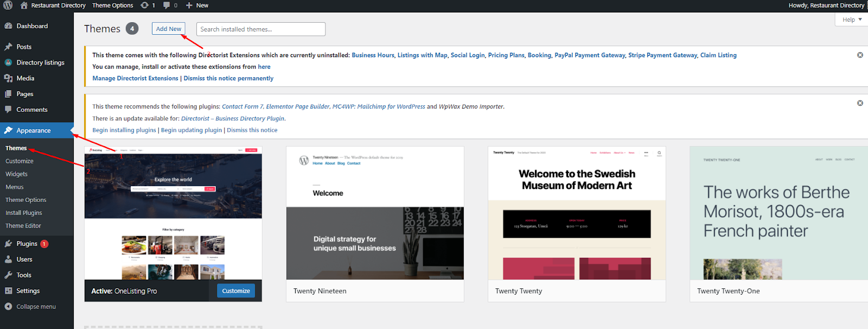Open Listings with Map link
The width and height of the screenshot is (868, 329).
(422, 55)
